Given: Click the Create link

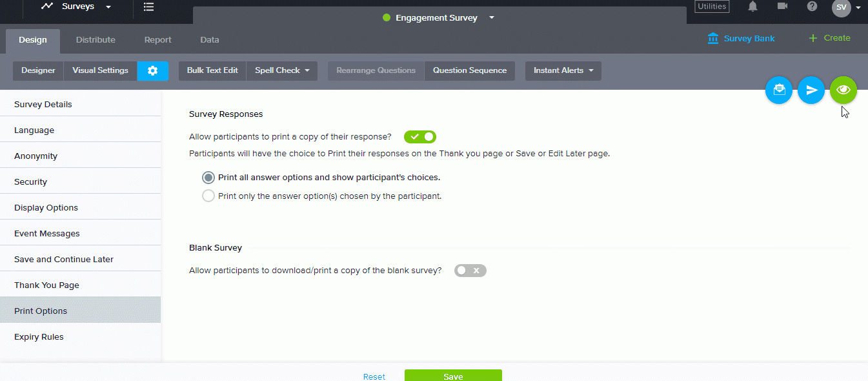Looking at the screenshot, I should [x=837, y=38].
